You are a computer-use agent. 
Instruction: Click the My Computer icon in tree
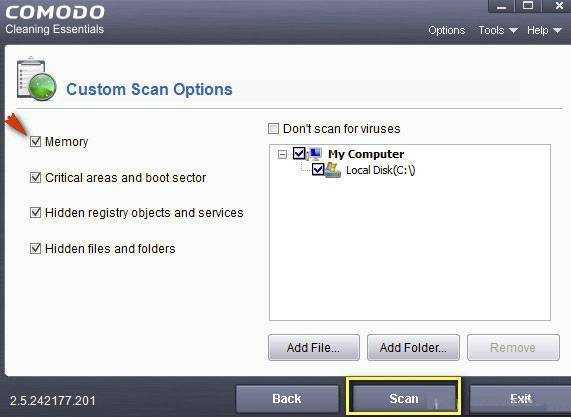(314, 154)
